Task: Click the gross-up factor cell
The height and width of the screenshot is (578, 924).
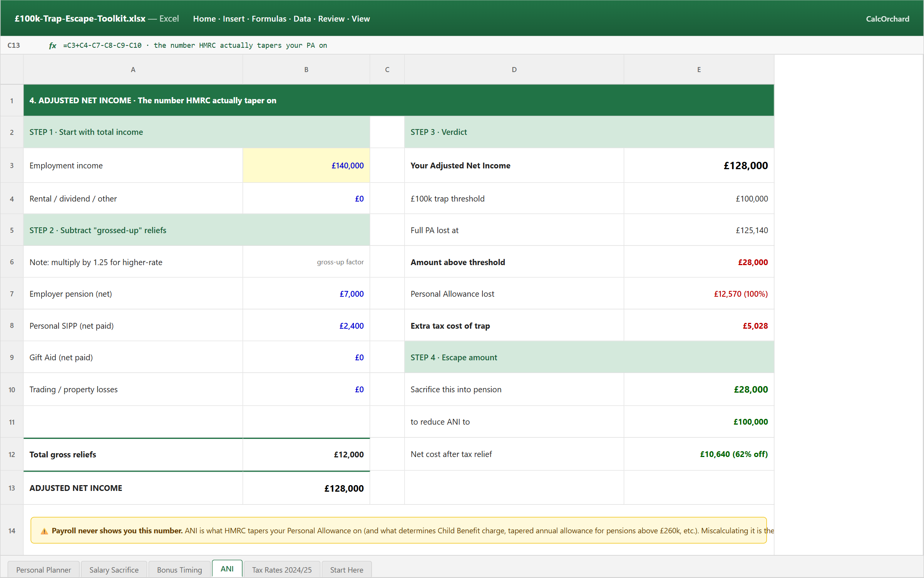Action: pos(306,262)
